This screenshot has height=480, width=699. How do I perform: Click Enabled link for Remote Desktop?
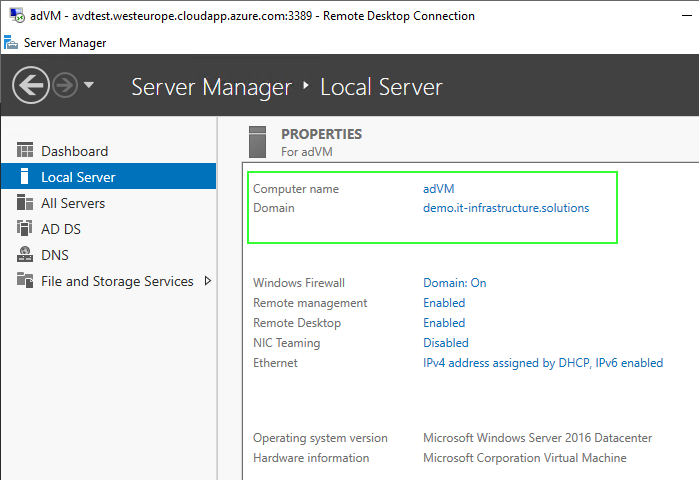[444, 323]
